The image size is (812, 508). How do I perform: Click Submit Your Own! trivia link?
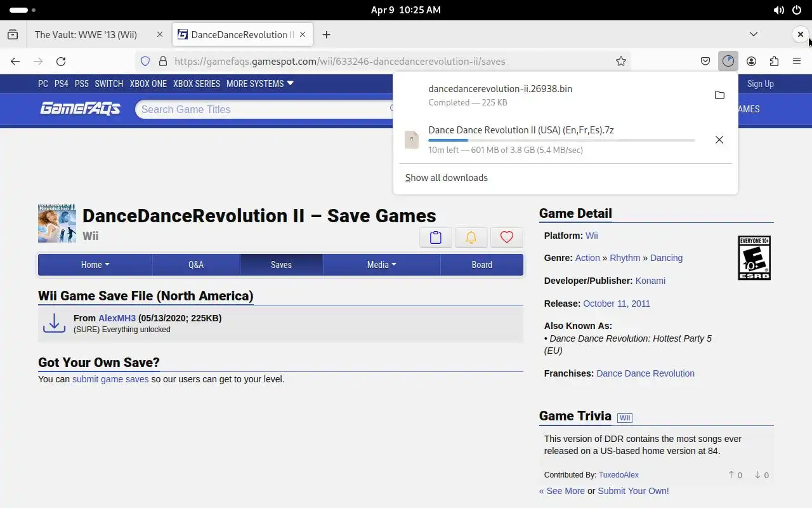tap(633, 491)
